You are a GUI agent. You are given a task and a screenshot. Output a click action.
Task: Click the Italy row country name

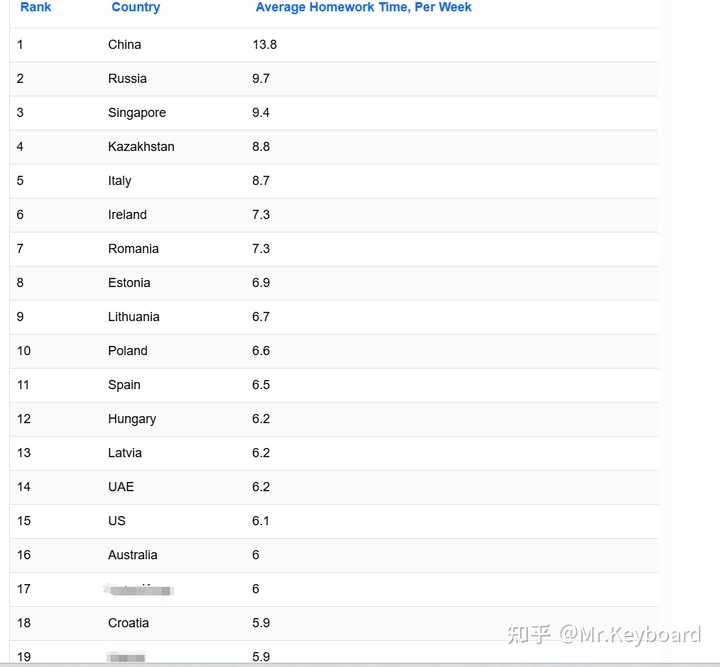tap(120, 181)
